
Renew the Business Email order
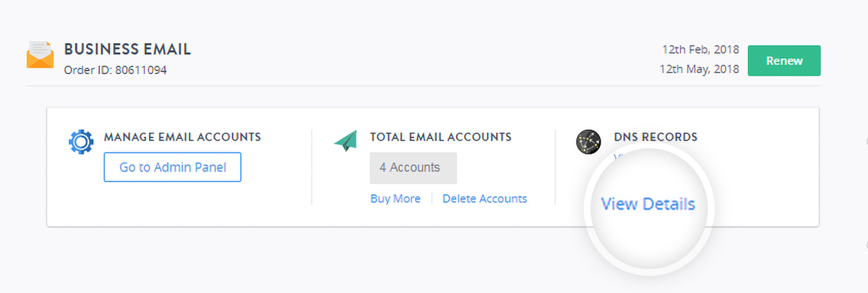(x=784, y=61)
